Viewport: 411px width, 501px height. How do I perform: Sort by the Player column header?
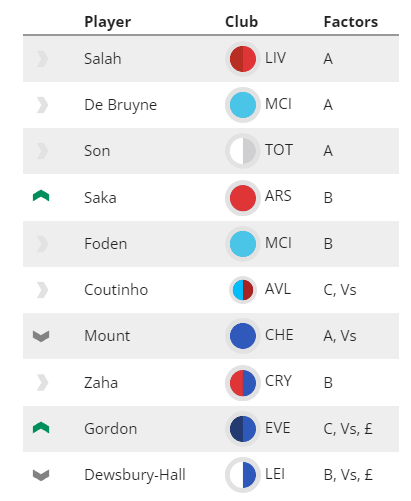(x=107, y=22)
